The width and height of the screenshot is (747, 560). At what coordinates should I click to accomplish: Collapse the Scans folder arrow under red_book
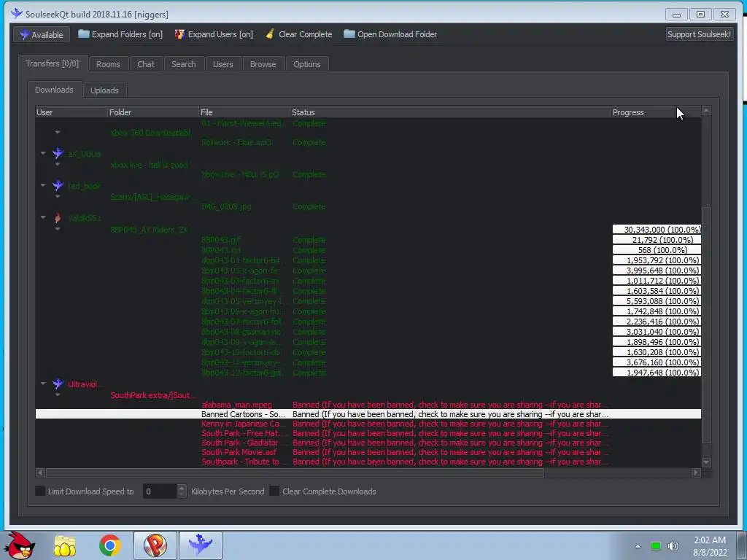point(58,196)
